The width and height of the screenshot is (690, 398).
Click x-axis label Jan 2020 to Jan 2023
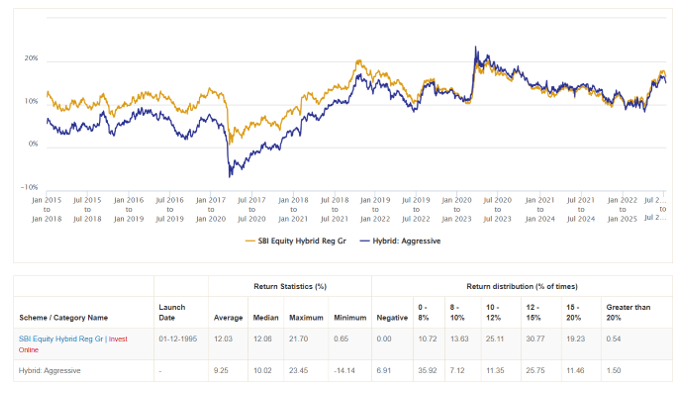pyautogui.click(x=457, y=210)
